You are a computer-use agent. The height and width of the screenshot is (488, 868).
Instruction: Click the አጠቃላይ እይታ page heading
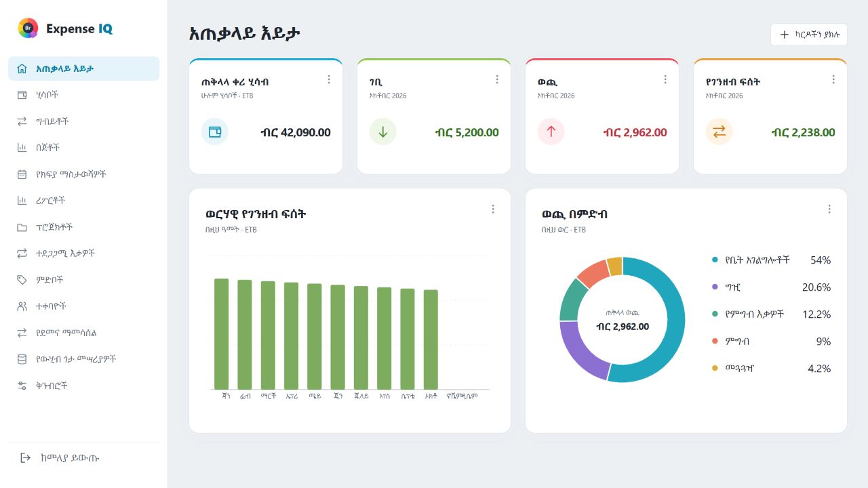[244, 34]
